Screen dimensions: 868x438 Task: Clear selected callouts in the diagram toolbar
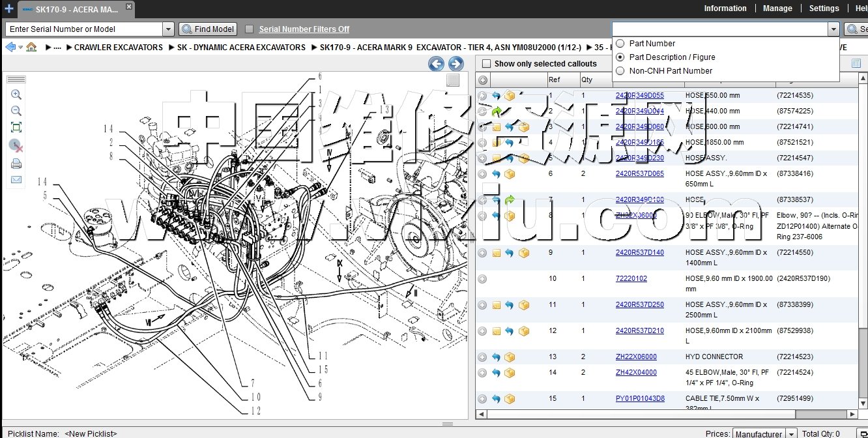tap(16, 145)
